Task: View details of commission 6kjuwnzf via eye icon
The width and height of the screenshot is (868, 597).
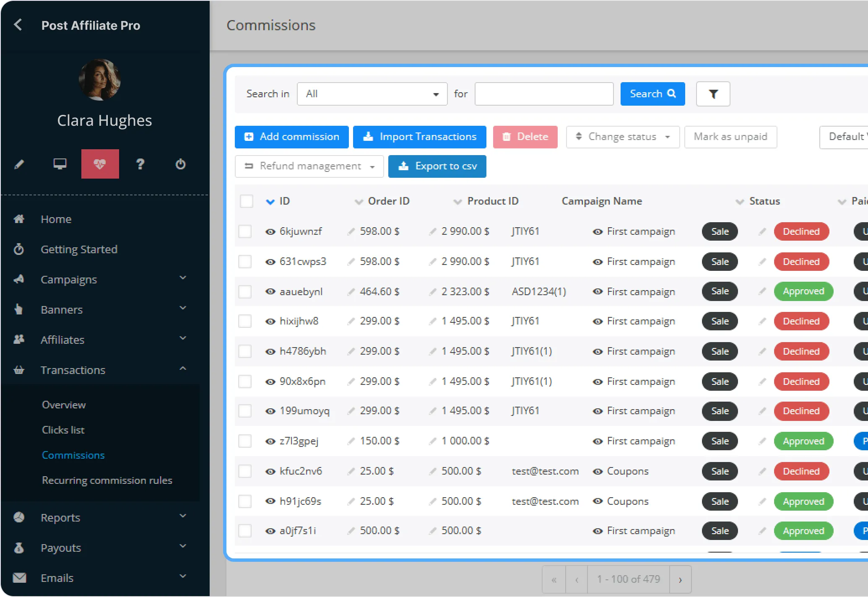Action: (x=270, y=232)
